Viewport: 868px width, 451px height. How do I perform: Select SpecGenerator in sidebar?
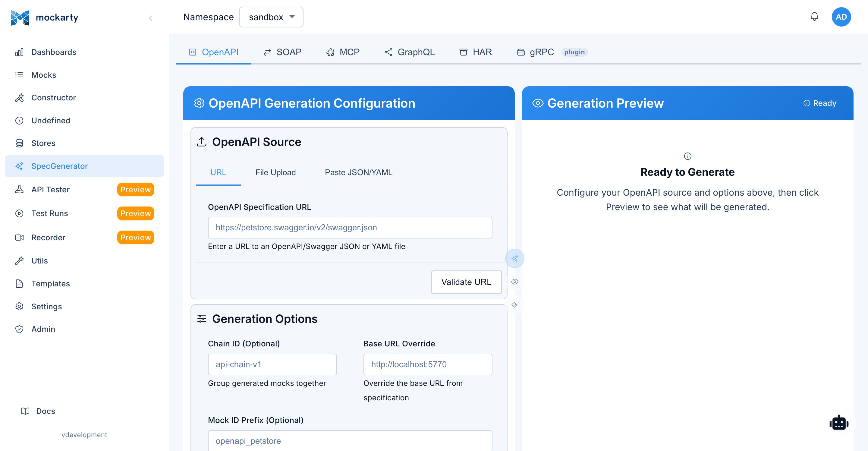pyautogui.click(x=84, y=166)
